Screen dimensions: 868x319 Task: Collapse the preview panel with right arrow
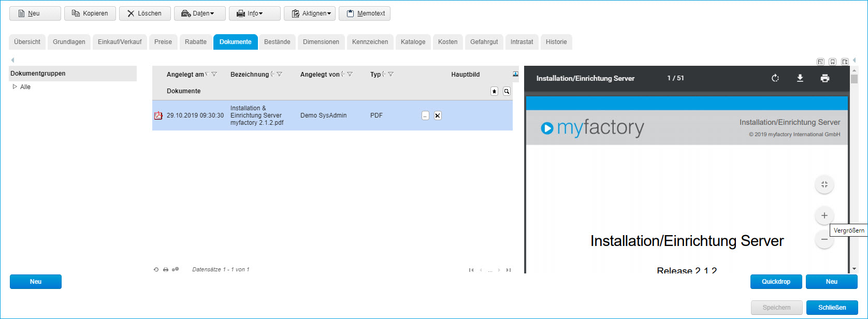[854, 60]
